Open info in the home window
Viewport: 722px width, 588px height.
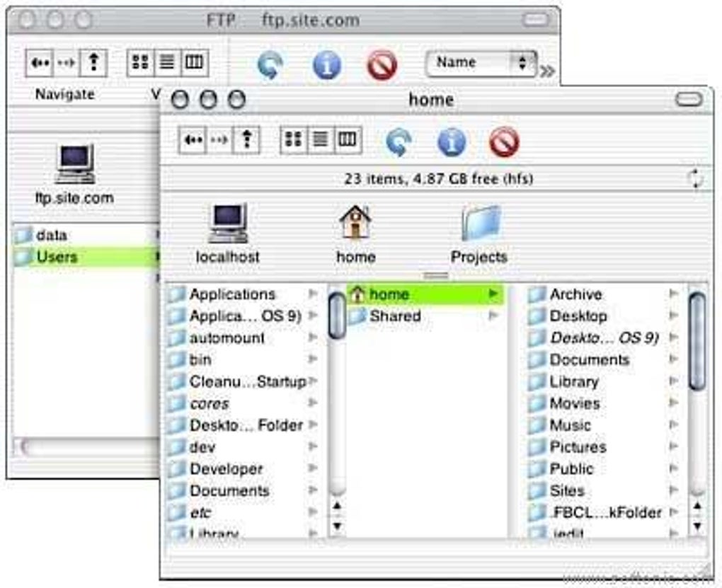point(452,142)
